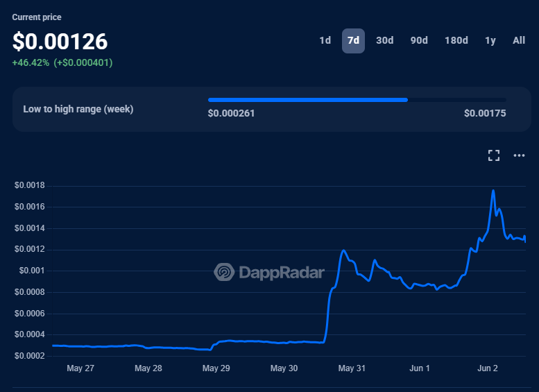Click the Low to high range (week) label
This screenshot has height=392, width=539.
coord(78,109)
